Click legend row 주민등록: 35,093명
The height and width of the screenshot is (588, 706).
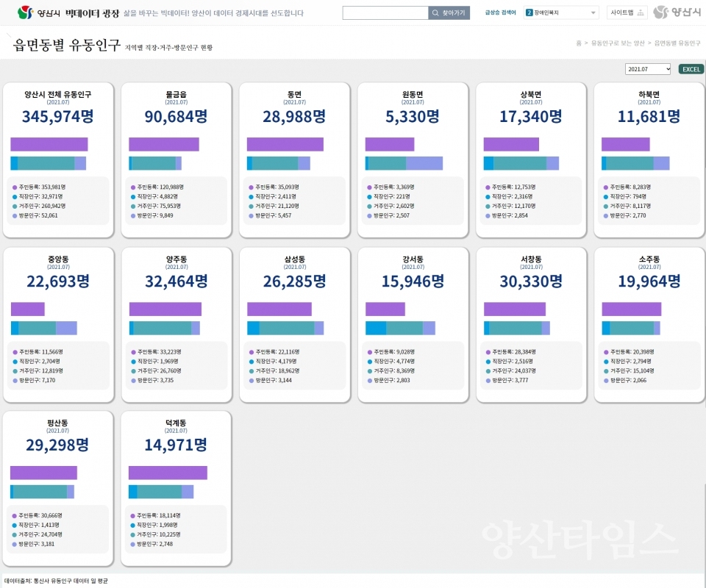(x=274, y=187)
